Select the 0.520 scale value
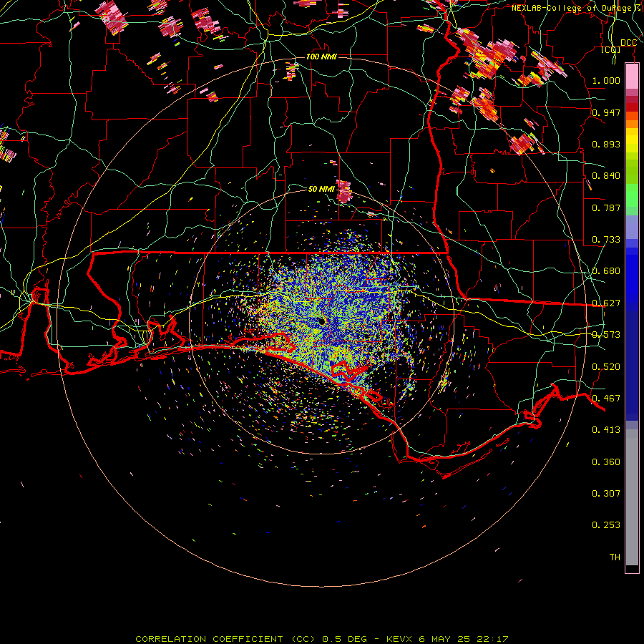This screenshot has width=644, height=644. click(606, 367)
